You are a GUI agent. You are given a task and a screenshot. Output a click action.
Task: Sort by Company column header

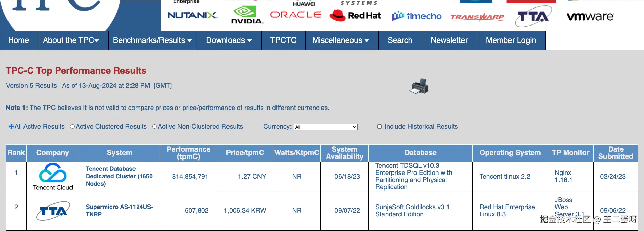pos(53,153)
